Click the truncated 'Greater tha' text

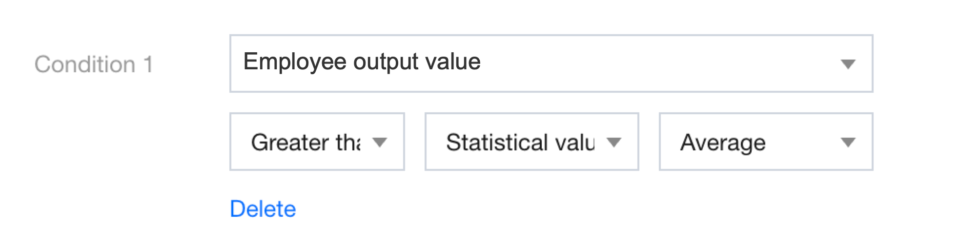click(306, 143)
